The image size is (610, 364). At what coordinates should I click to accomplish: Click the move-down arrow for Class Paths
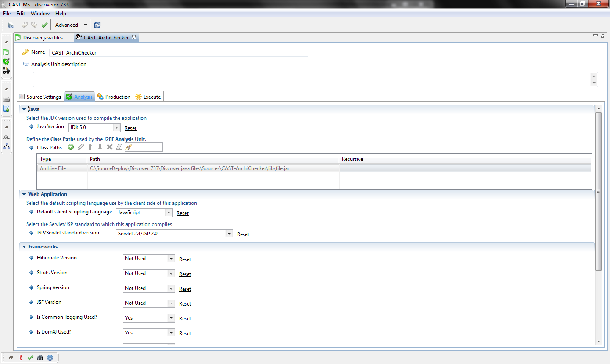point(100,147)
